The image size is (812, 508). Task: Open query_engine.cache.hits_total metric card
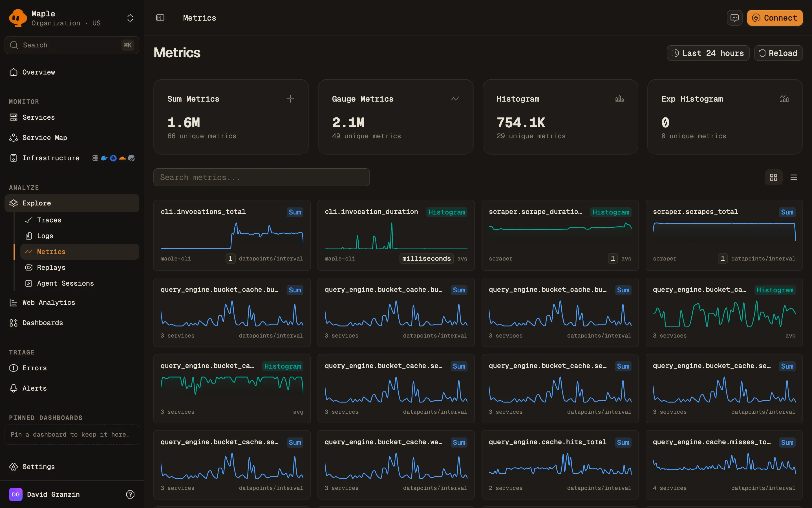click(560, 465)
